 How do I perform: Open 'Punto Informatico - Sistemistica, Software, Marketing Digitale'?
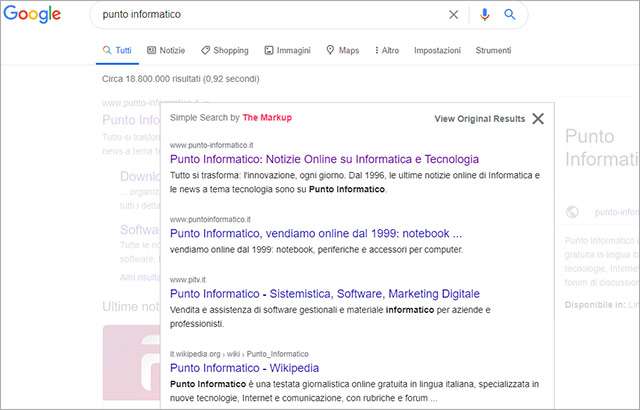point(324,294)
